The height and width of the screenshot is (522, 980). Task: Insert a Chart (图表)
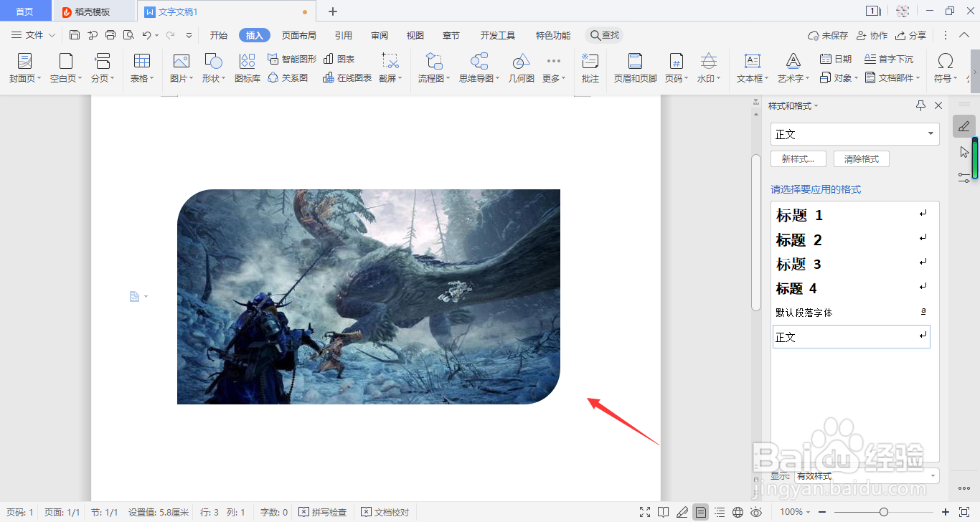click(339, 59)
